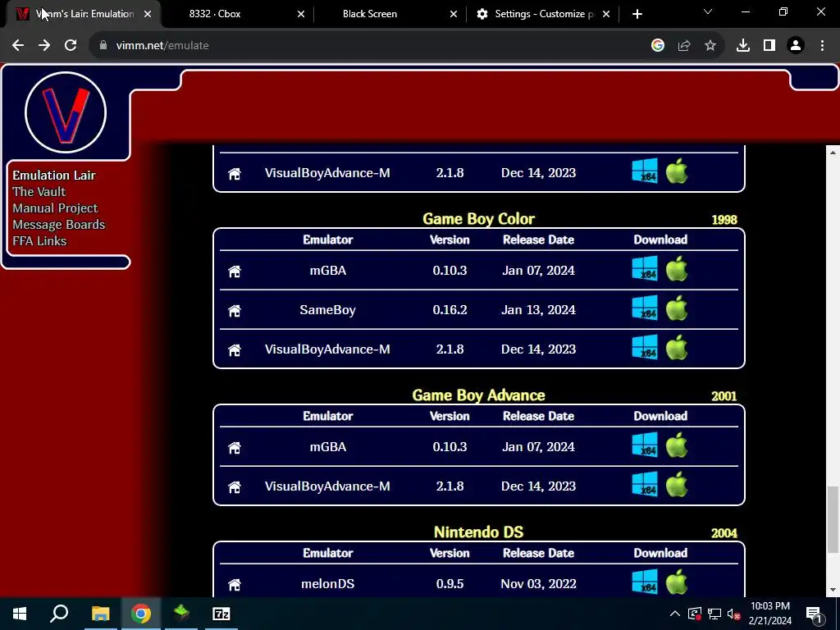
Task: Click the Vimm's Lair V logo
Action: (66, 112)
